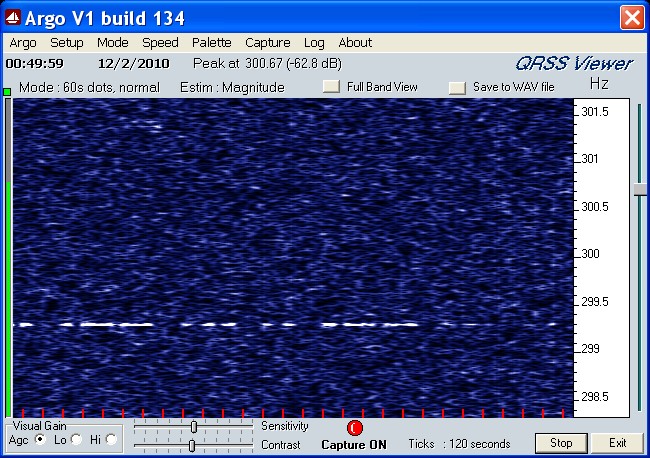Image resolution: width=650 pixels, height=458 pixels.
Task: Toggle the Full Band View button
Action: pos(331,87)
